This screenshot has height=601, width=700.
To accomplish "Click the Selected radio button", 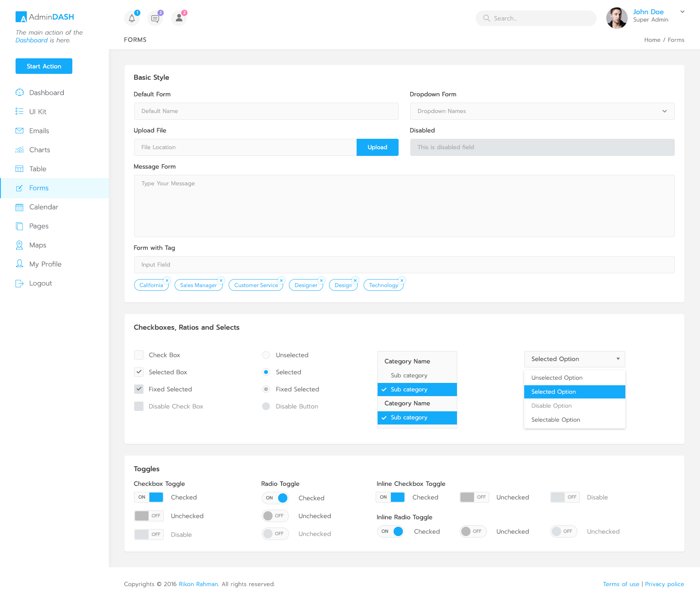I will [x=266, y=372].
